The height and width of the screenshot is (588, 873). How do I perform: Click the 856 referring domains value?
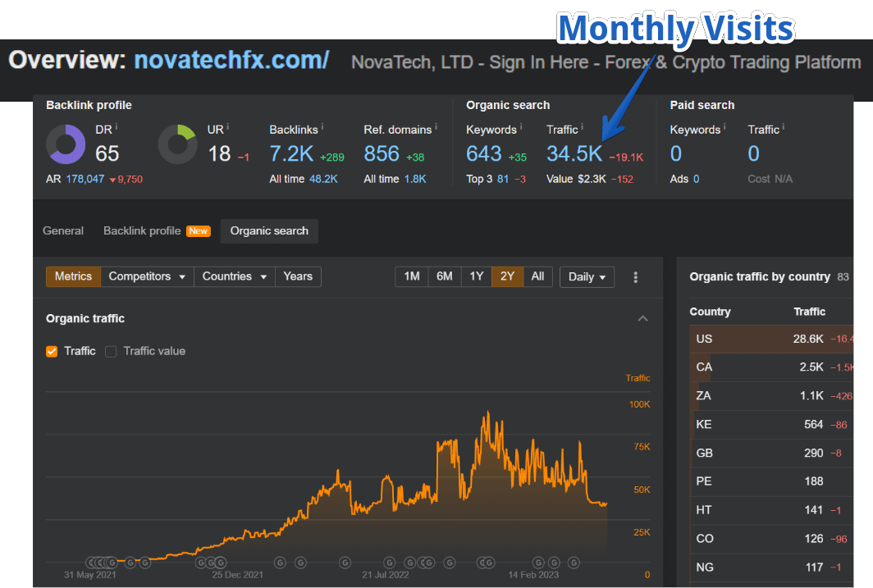(x=382, y=154)
